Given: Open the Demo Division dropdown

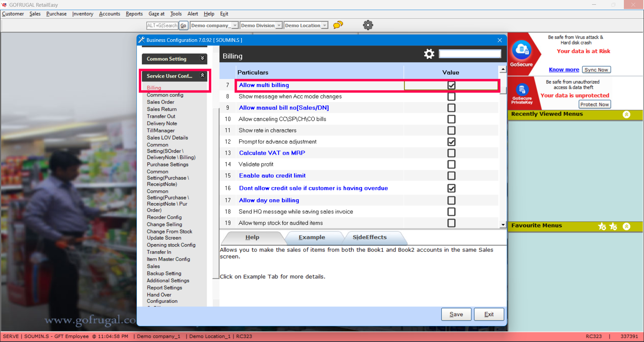Looking at the screenshot, I should [279, 25].
